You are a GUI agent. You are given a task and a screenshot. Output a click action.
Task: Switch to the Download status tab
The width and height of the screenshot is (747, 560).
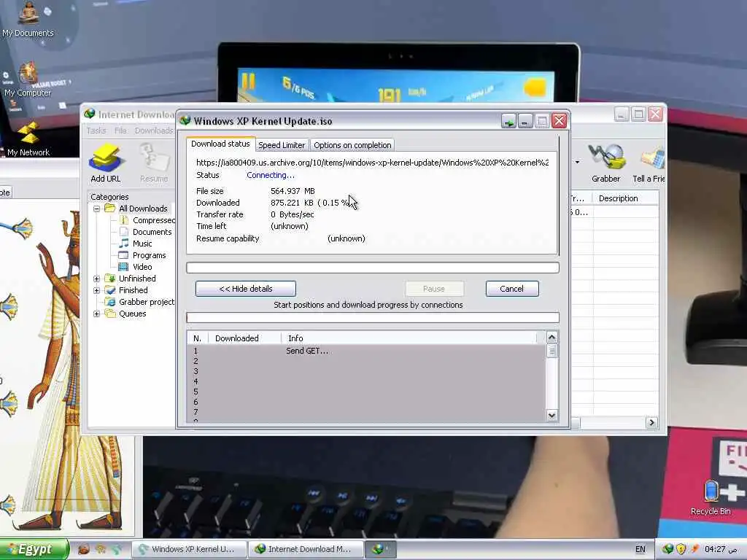point(220,144)
